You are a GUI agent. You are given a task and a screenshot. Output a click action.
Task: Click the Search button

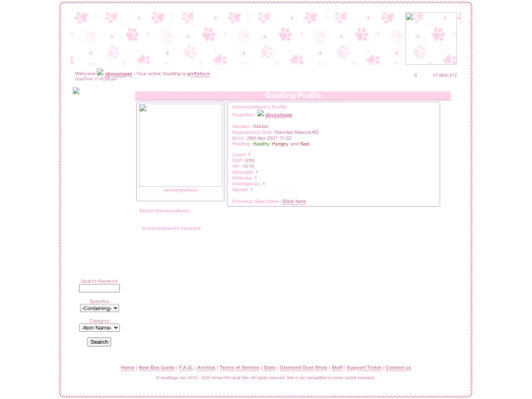(x=100, y=342)
